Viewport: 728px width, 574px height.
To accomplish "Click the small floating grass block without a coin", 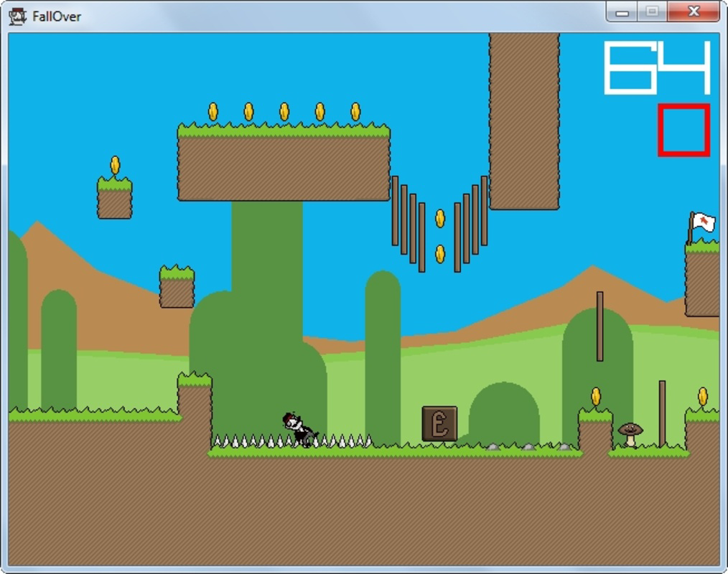I will click(x=177, y=286).
